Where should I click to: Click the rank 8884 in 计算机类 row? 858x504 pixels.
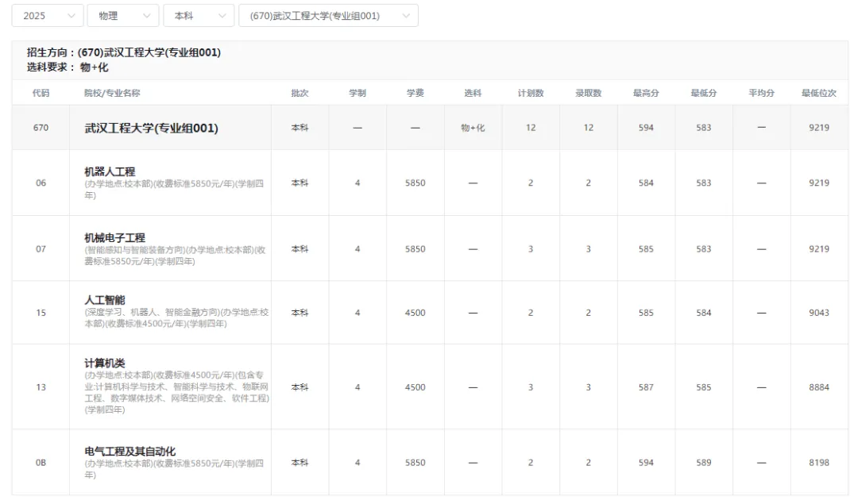click(819, 387)
